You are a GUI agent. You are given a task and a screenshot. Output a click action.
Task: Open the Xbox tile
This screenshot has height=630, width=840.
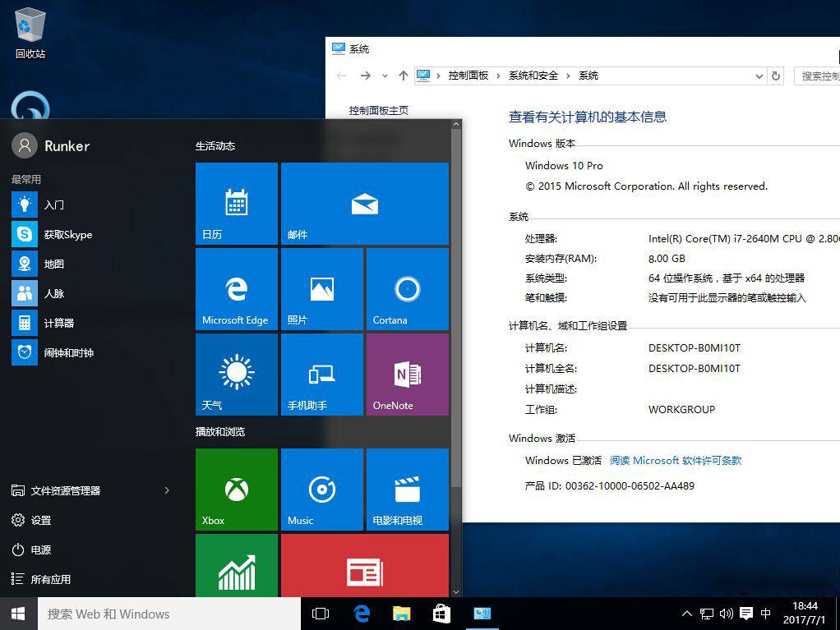pyautogui.click(x=236, y=490)
